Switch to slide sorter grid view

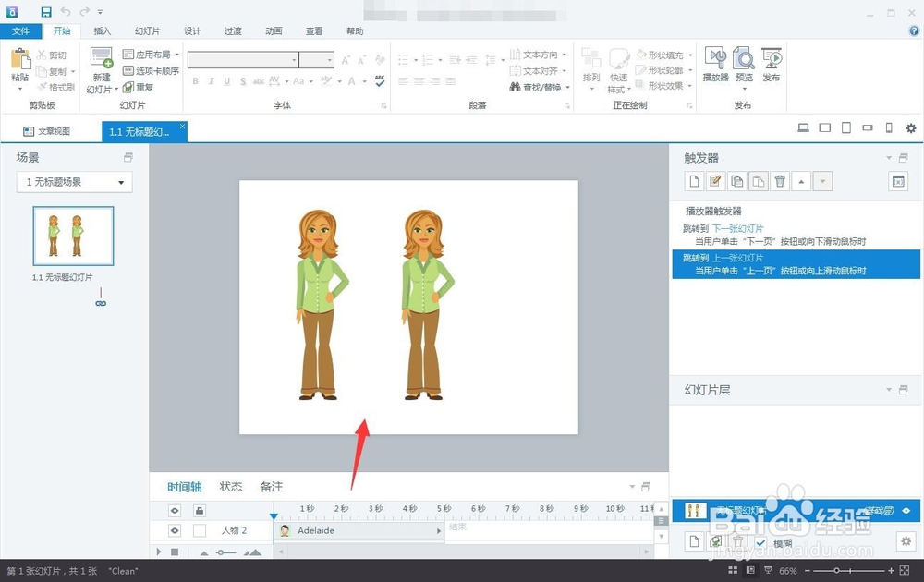[x=733, y=570]
